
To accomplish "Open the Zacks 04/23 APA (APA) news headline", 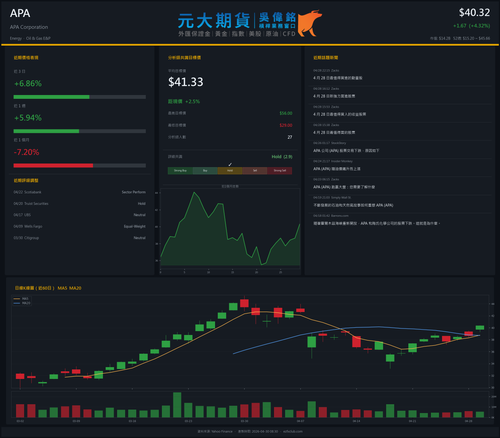I will click(x=344, y=187).
